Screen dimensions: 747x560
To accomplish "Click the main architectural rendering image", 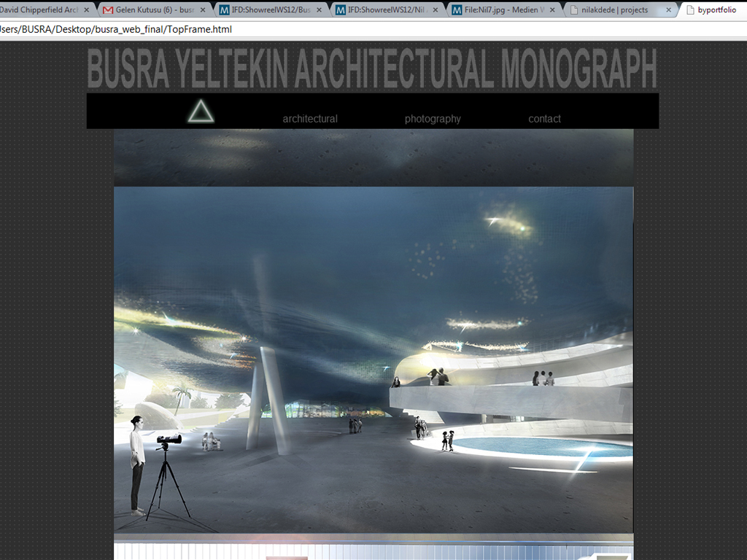I will point(373,357).
